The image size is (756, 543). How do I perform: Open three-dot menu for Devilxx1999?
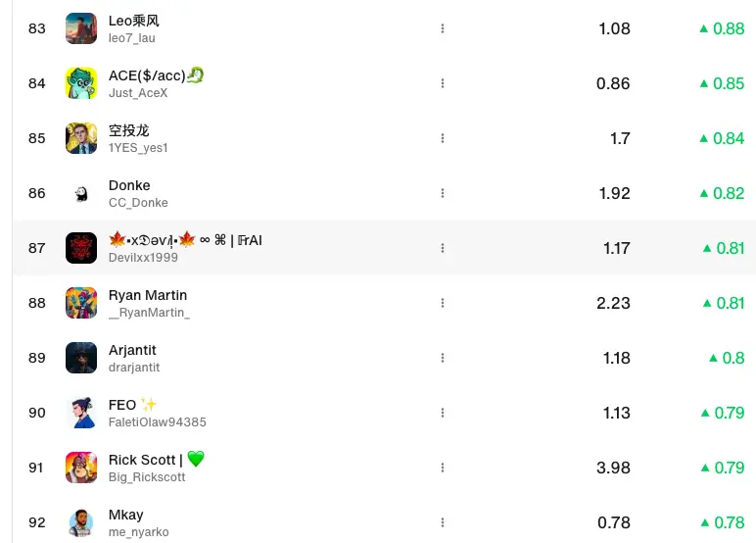[x=442, y=248]
